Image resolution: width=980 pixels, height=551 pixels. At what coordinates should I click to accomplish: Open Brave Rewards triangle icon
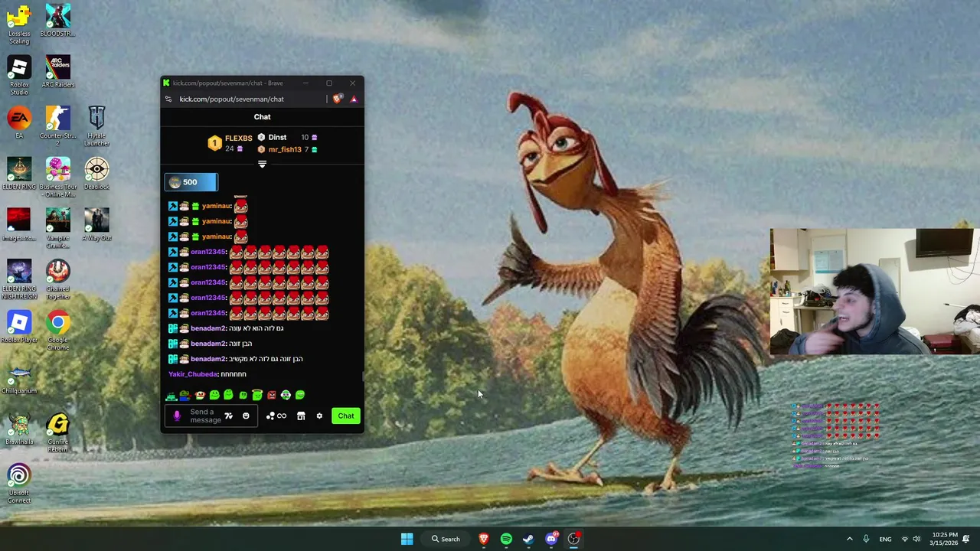click(354, 99)
